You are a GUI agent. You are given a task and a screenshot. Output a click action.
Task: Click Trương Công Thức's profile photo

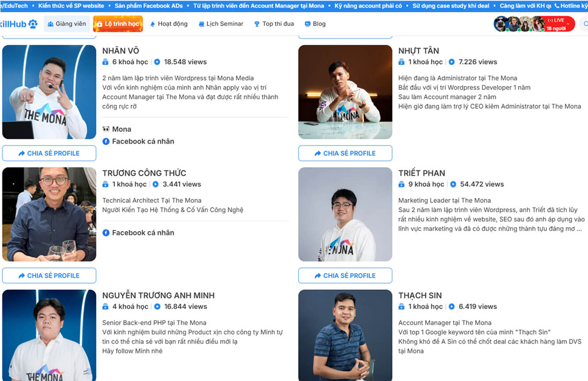tap(49, 214)
